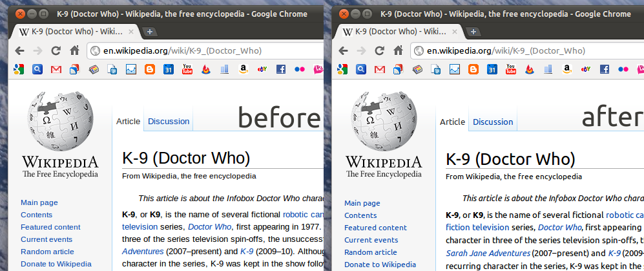This screenshot has height=271, width=644.
Task: Open Calendar 31 bookmark in left window
Action: [169, 69]
